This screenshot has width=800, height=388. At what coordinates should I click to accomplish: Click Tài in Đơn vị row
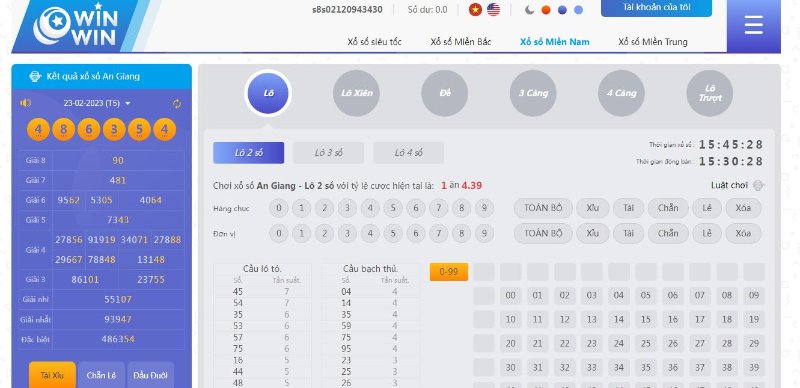pyautogui.click(x=629, y=233)
